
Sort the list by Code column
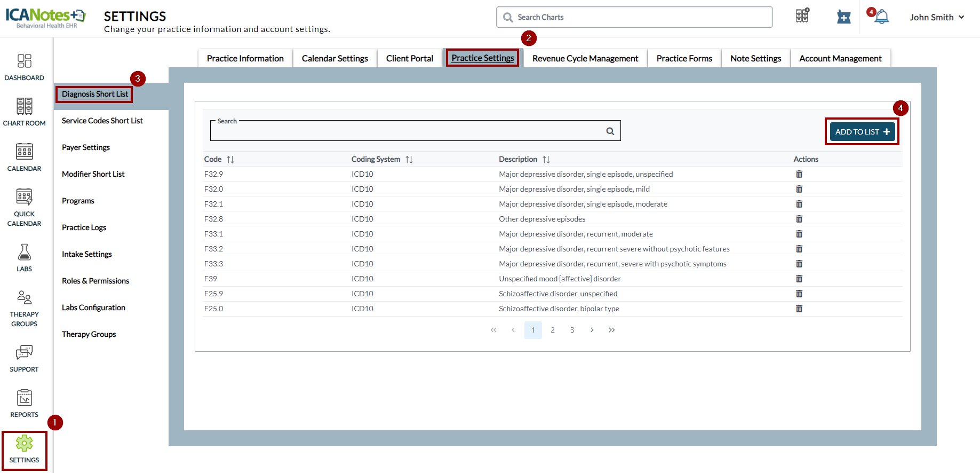coord(230,160)
